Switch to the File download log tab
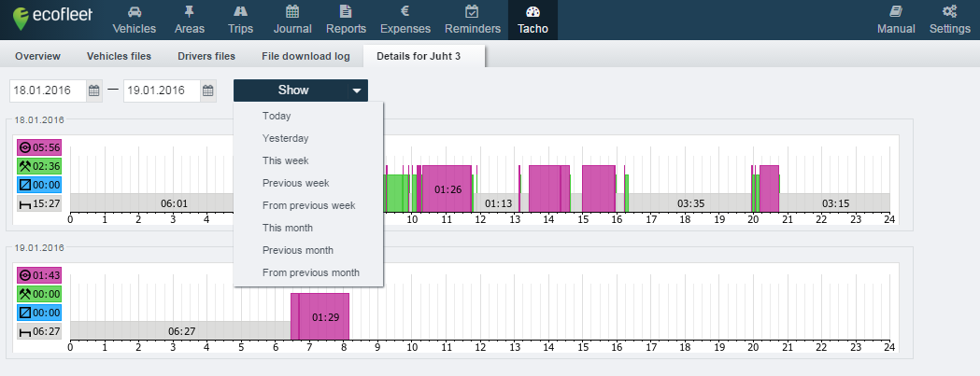The image size is (980, 376). (x=305, y=56)
